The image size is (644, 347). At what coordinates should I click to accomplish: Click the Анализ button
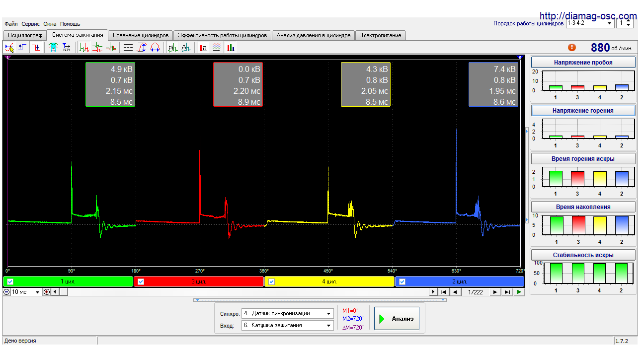pos(397,319)
